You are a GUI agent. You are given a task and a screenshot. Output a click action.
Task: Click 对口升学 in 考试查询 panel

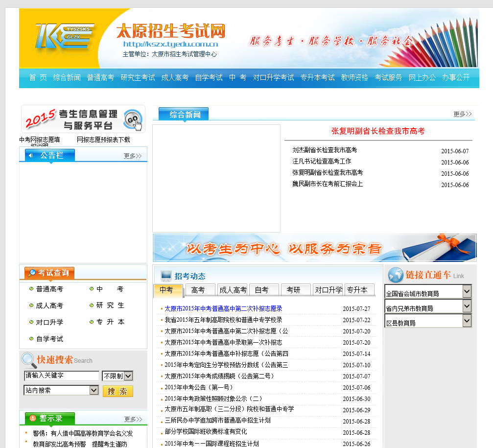point(49,322)
